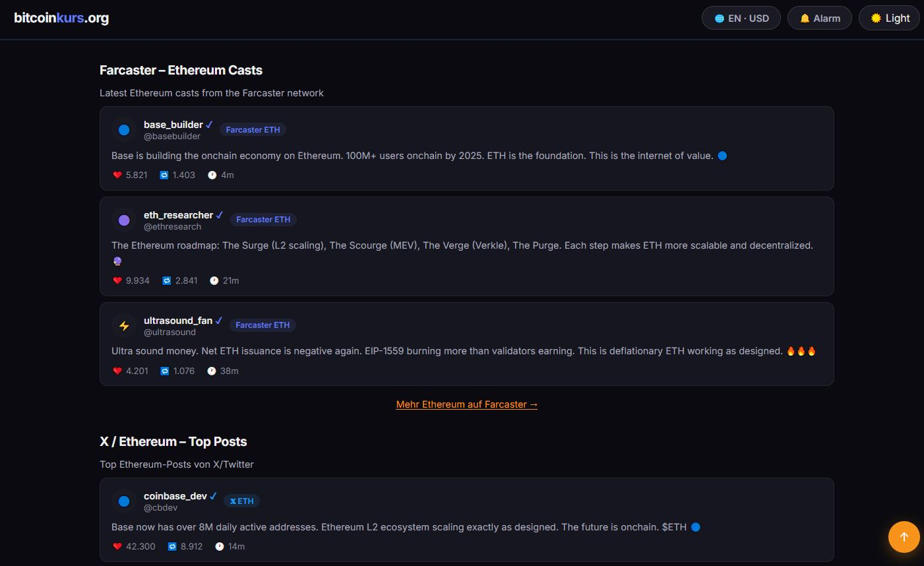Click coinbase_dev avatar icon
The image size is (924, 566).
[124, 501]
